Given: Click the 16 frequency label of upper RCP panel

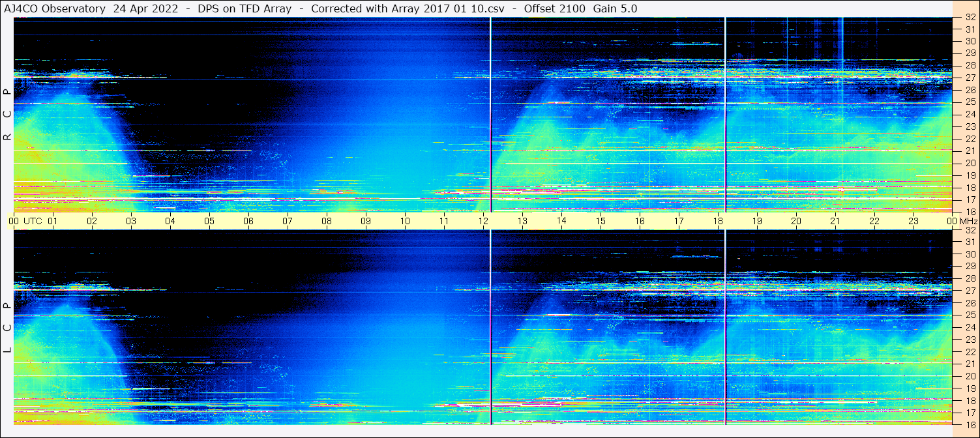Looking at the screenshot, I should click(970, 211).
